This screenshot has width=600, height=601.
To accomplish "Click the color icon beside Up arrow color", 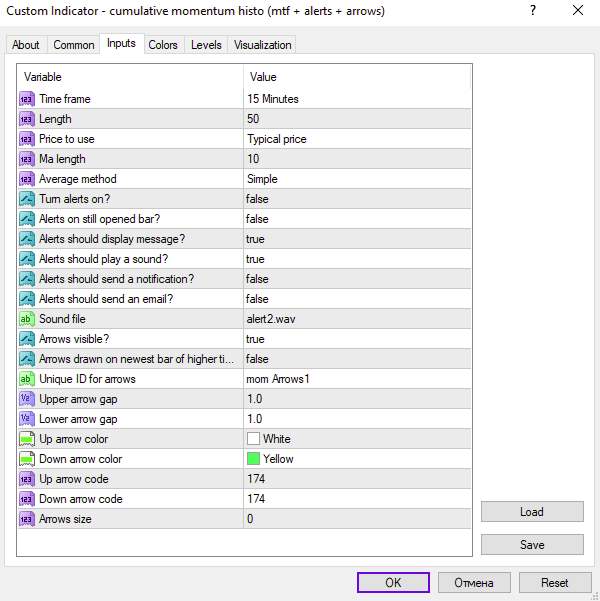I will point(27,439).
